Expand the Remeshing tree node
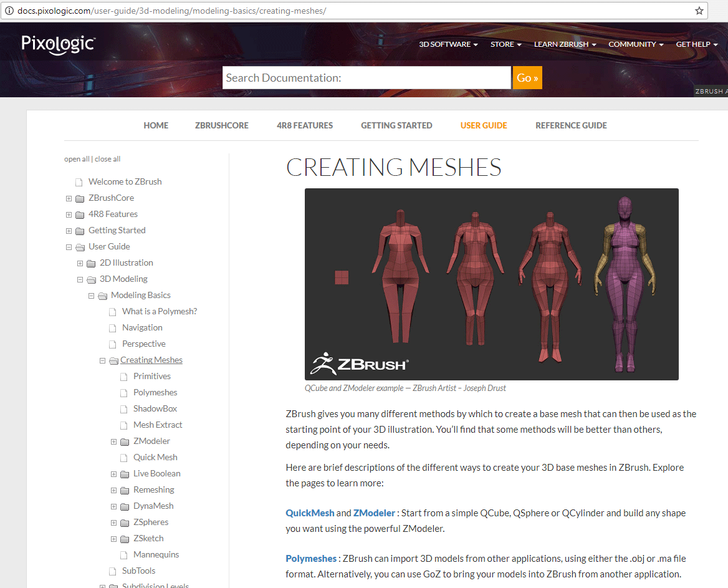The image size is (728, 588). click(x=113, y=491)
